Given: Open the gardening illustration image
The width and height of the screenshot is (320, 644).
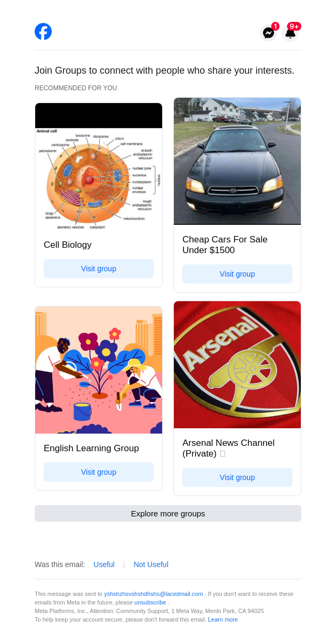Looking at the screenshot, I should tap(99, 370).
